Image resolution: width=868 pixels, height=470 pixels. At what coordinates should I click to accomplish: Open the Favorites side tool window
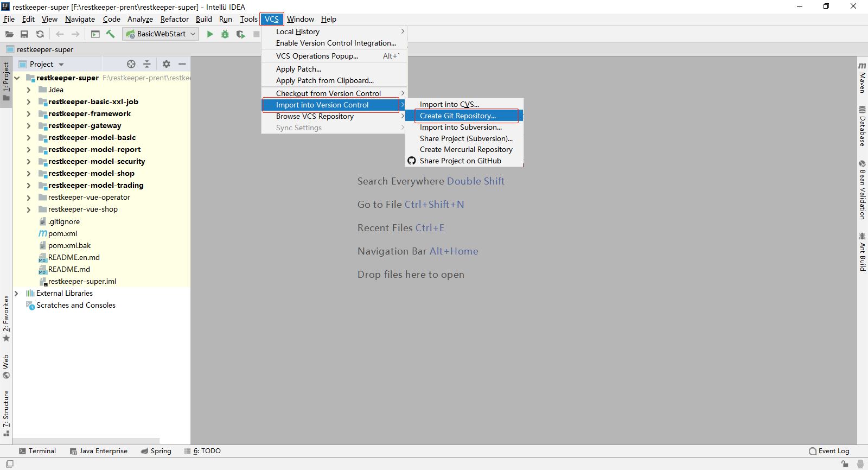(6, 318)
